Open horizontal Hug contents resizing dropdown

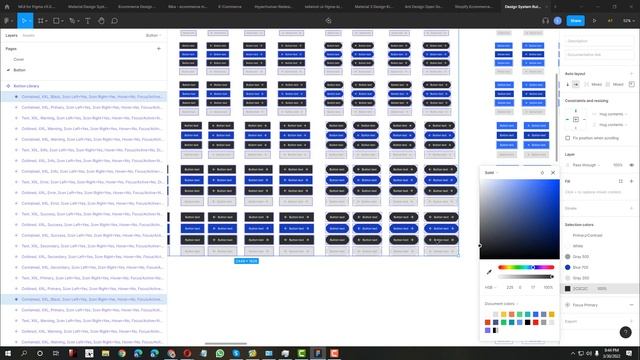pyautogui.click(x=613, y=114)
